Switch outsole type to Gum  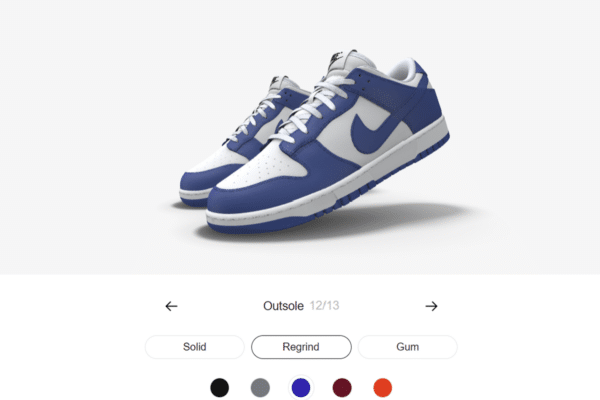[408, 347]
